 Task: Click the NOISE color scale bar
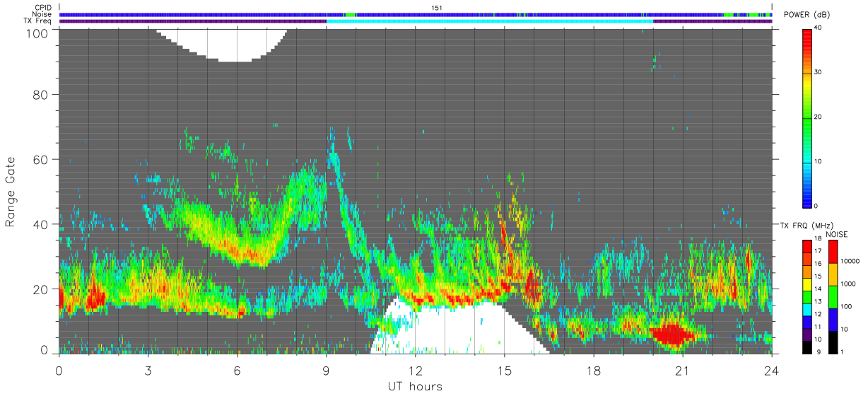[833, 297]
